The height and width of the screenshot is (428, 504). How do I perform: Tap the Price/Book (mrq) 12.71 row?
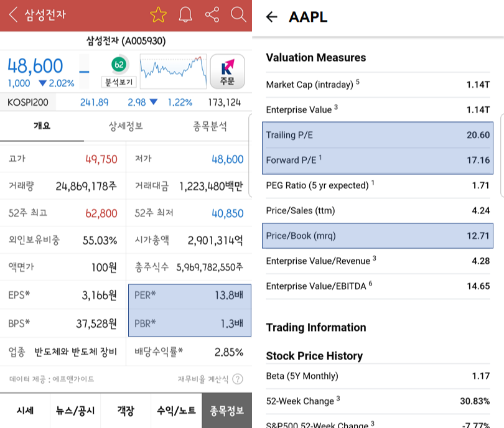tap(378, 236)
